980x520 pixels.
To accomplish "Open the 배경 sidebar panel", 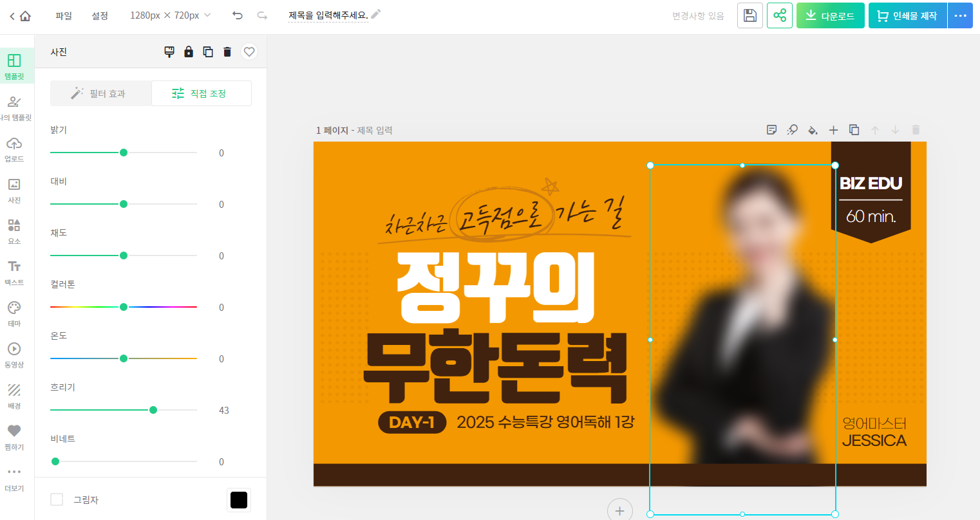I will coord(14,396).
